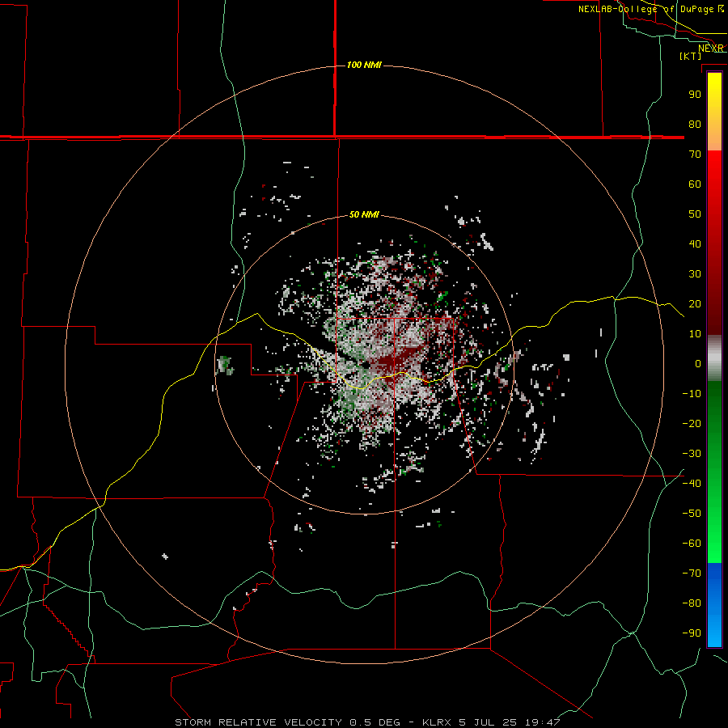Click the STORM RELATIVE VELOCITY caption text

(x=258, y=722)
